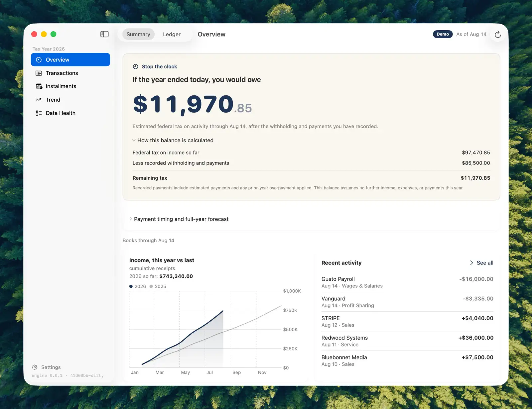The image size is (532, 409).
Task: Click the 2026 legend dot
Action: coord(131,286)
